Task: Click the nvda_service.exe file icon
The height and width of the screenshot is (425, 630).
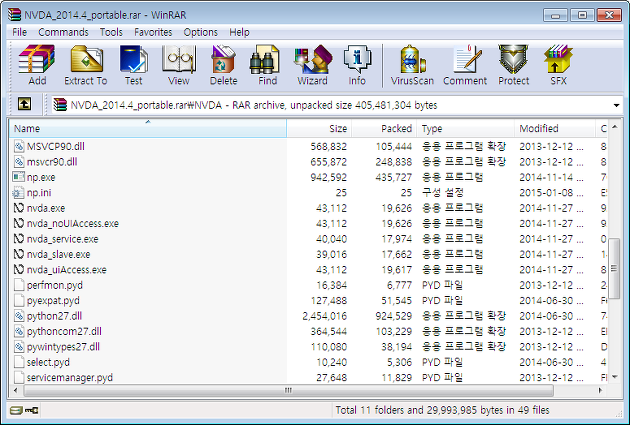Action: (18, 239)
